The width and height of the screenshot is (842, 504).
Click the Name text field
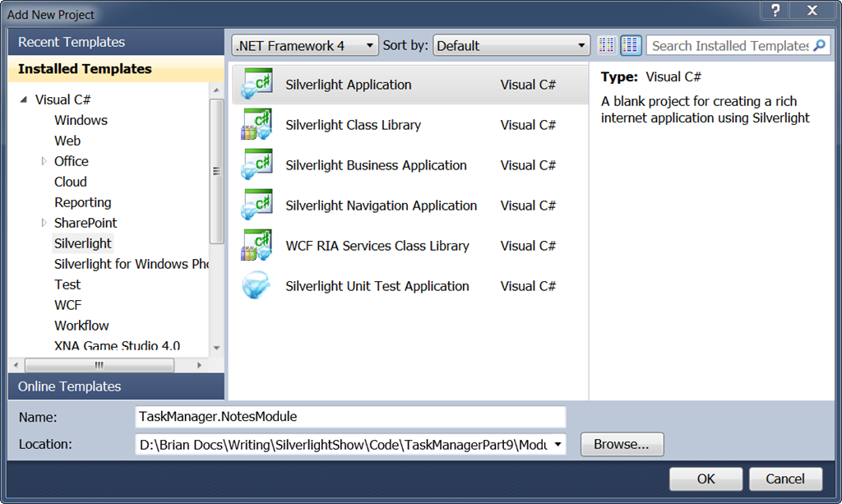click(x=350, y=417)
